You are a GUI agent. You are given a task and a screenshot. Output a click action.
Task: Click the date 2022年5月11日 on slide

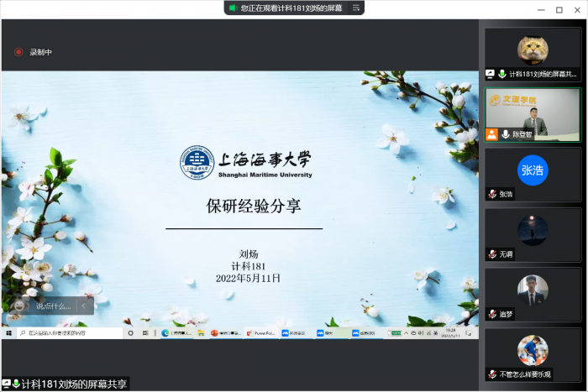pos(248,278)
